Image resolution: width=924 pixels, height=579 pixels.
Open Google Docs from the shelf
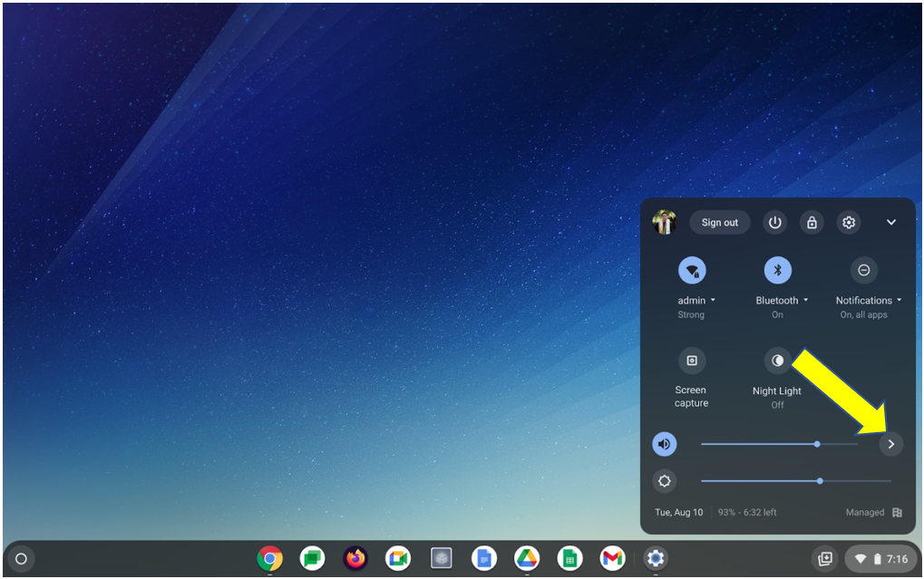click(484, 558)
